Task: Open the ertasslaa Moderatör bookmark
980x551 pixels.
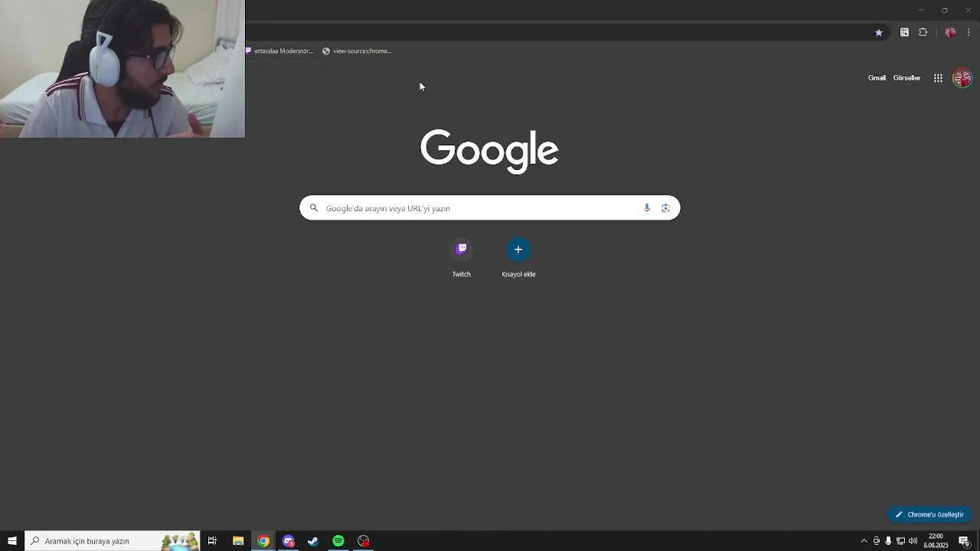Action: [279, 51]
